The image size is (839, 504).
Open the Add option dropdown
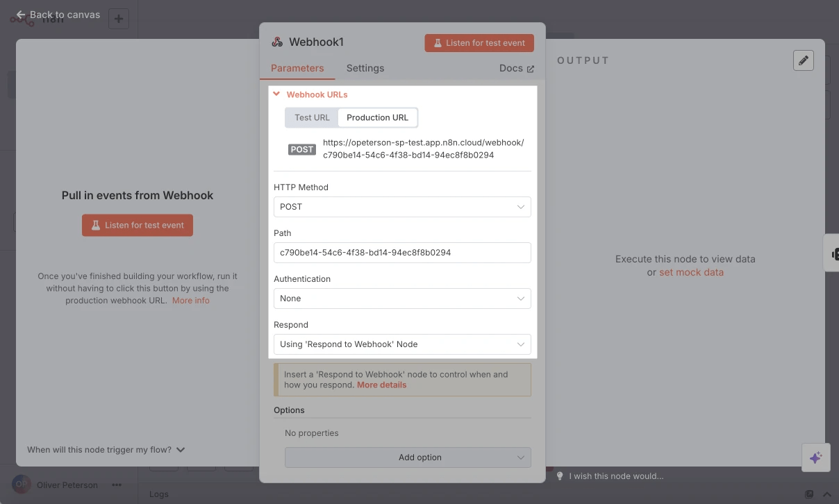408,457
